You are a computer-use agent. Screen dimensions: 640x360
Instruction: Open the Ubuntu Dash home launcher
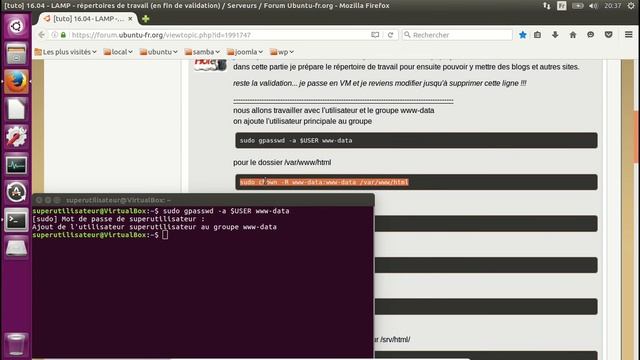[x=16, y=27]
